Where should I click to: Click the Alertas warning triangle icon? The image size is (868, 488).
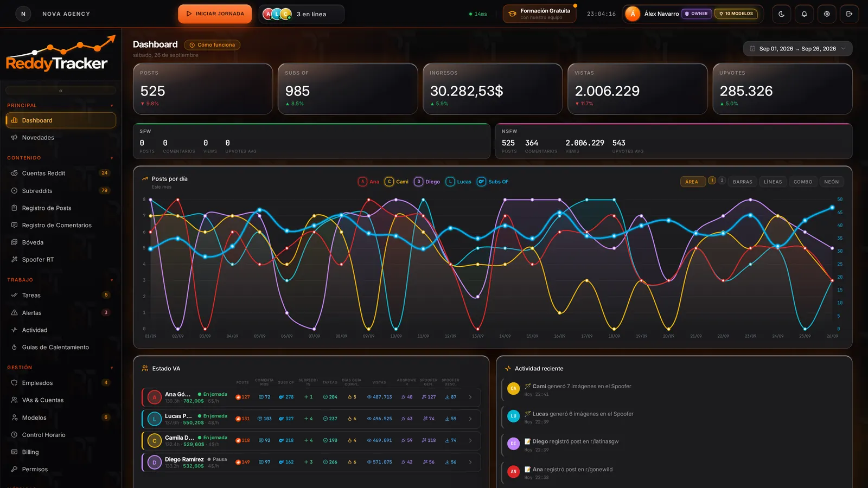point(15,313)
